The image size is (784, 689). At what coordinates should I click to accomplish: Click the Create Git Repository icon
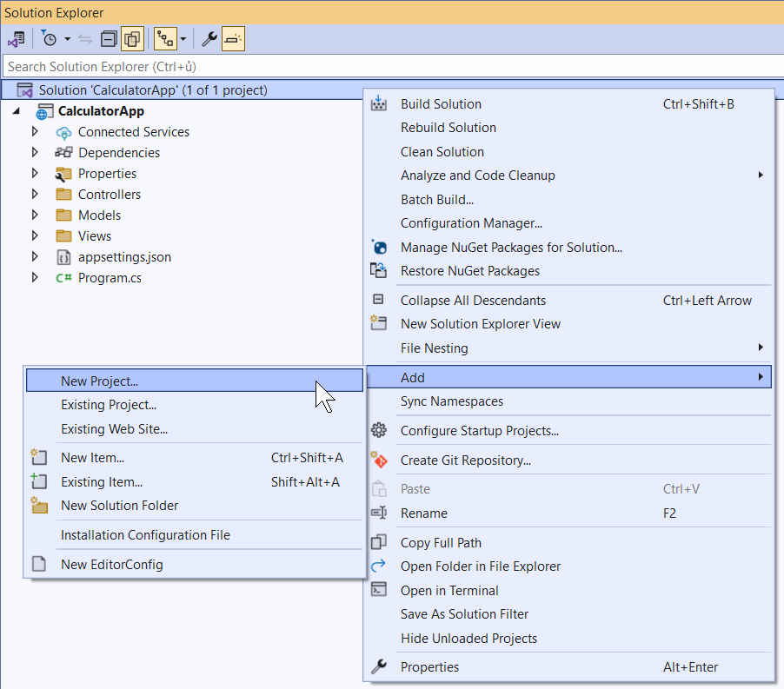[x=379, y=460]
